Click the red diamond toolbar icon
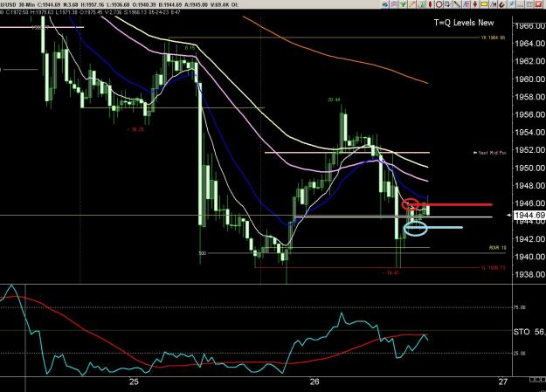 coord(431,4)
